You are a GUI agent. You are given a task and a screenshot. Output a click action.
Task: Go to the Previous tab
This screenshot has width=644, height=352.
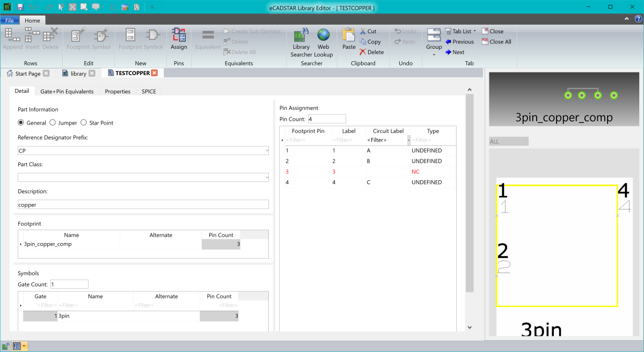tap(459, 42)
